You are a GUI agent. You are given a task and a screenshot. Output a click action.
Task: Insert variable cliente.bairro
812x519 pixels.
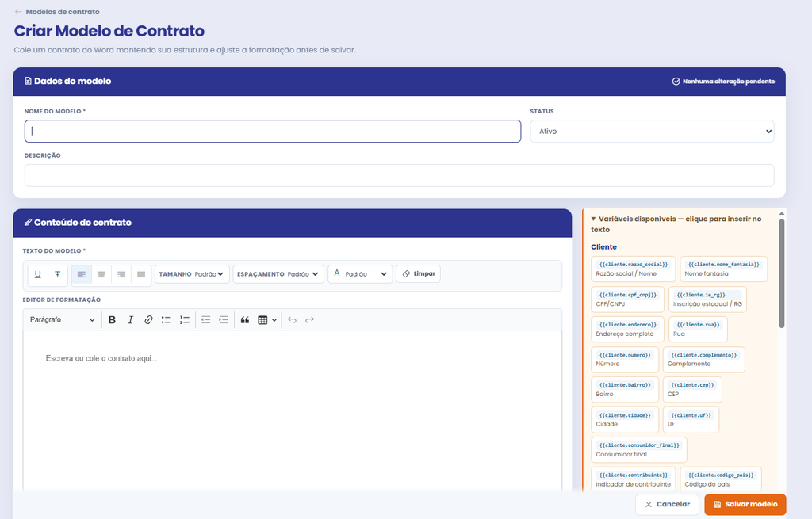(625, 390)
